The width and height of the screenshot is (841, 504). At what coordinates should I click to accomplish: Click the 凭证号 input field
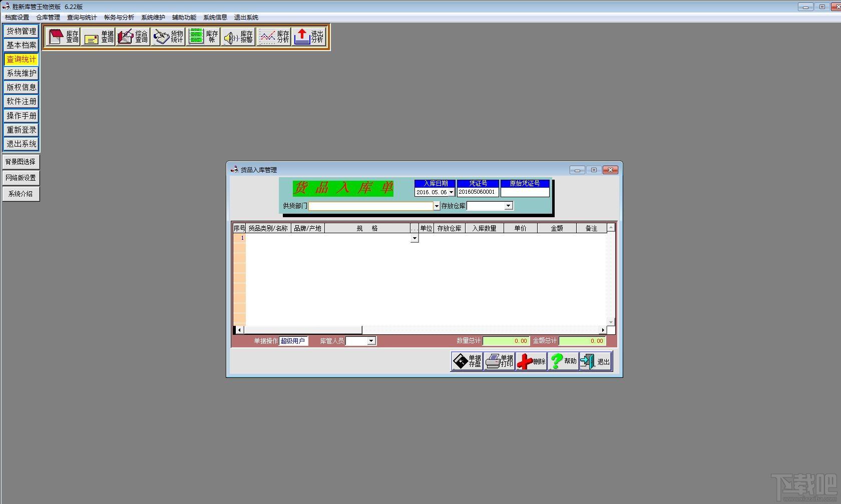[478, 192]
